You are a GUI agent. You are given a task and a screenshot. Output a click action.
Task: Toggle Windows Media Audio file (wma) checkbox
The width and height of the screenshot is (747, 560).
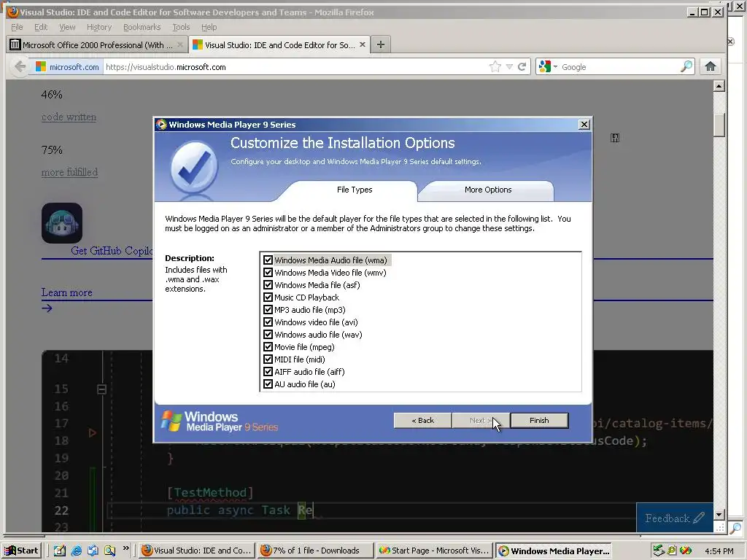pos(268,260)
